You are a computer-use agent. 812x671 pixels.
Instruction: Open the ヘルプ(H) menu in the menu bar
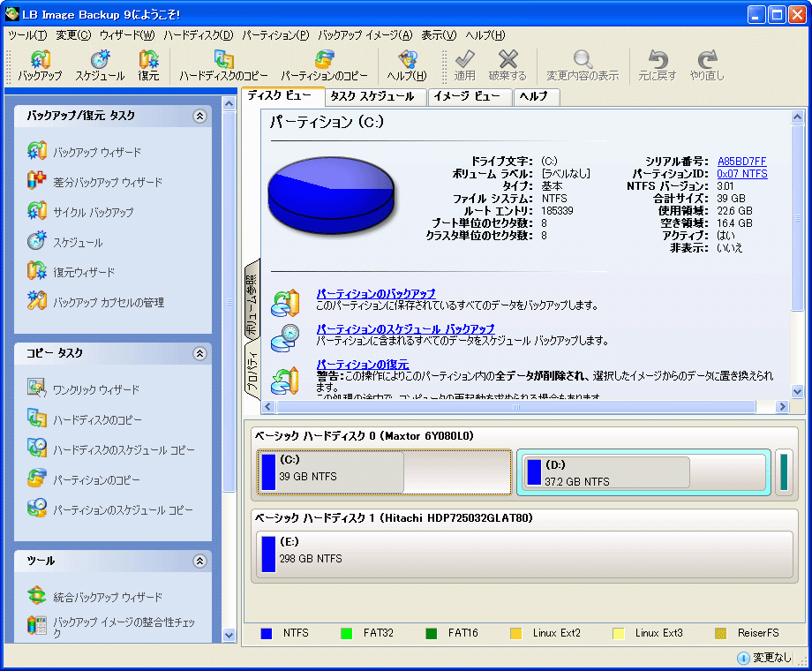(485, 35)
